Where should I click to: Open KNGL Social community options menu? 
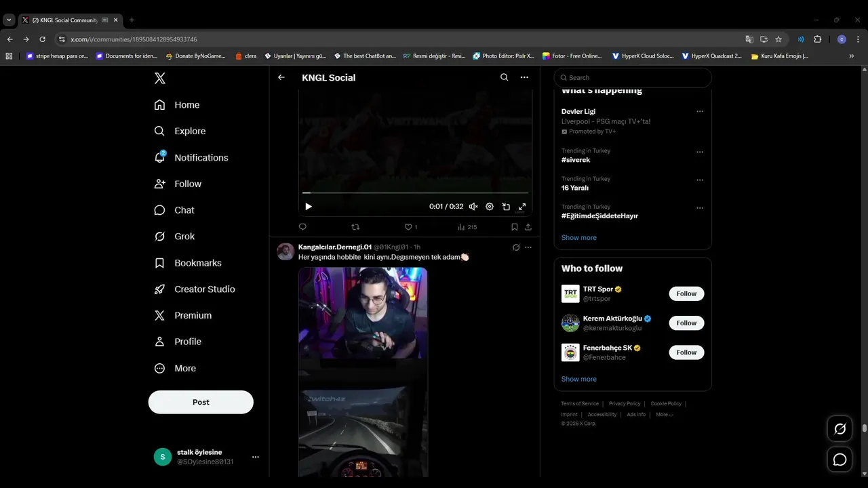click(524, 77)
